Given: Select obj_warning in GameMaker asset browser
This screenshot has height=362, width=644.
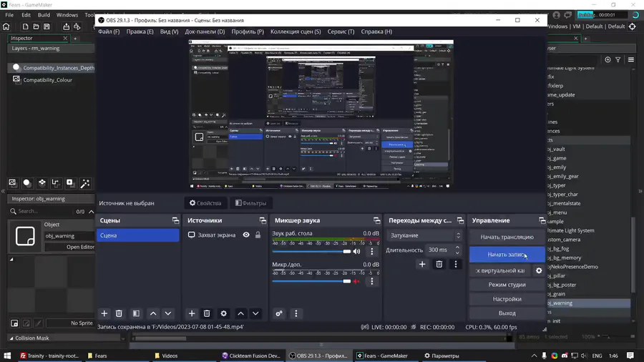Looking at the screenshot, I should pyautogui.click(x=588, y=303).
